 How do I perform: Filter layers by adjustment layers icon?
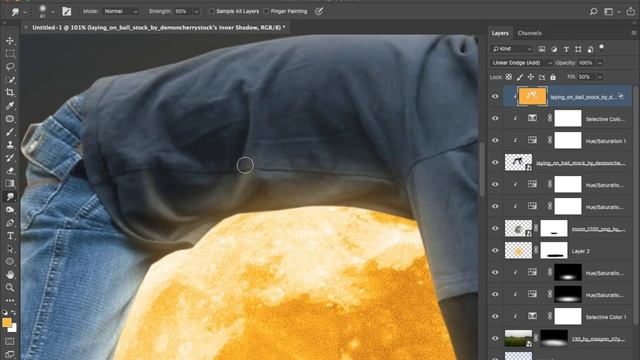554,49
